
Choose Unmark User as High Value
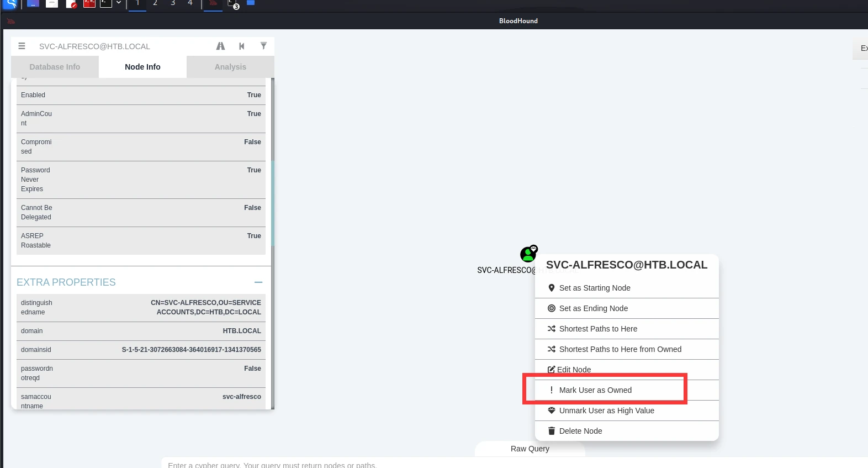[627, 411]
